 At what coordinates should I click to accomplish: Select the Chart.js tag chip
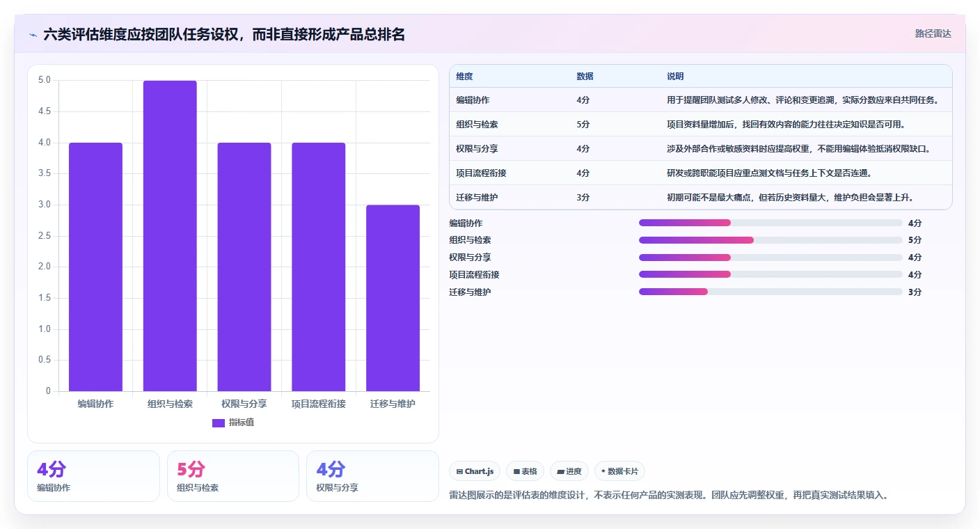[475, 471]
